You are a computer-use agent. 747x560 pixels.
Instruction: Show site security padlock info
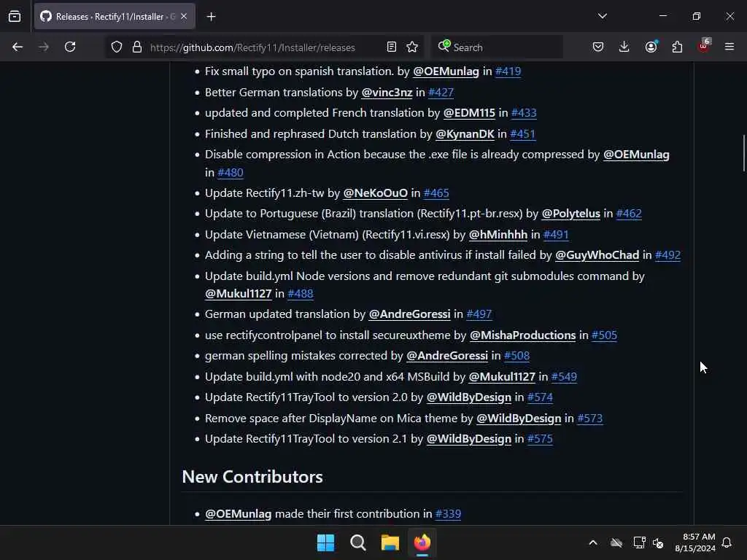137,47
